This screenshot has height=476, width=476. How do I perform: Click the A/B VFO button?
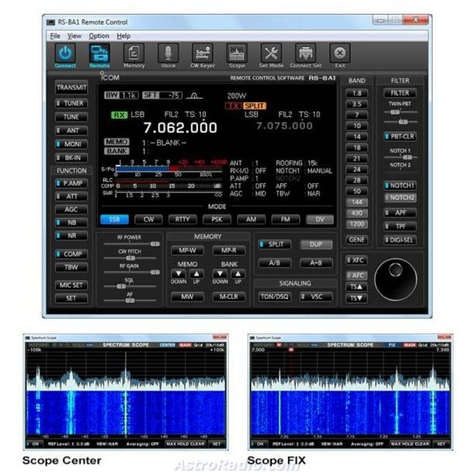pyautogui.click(x=274, y=263)
